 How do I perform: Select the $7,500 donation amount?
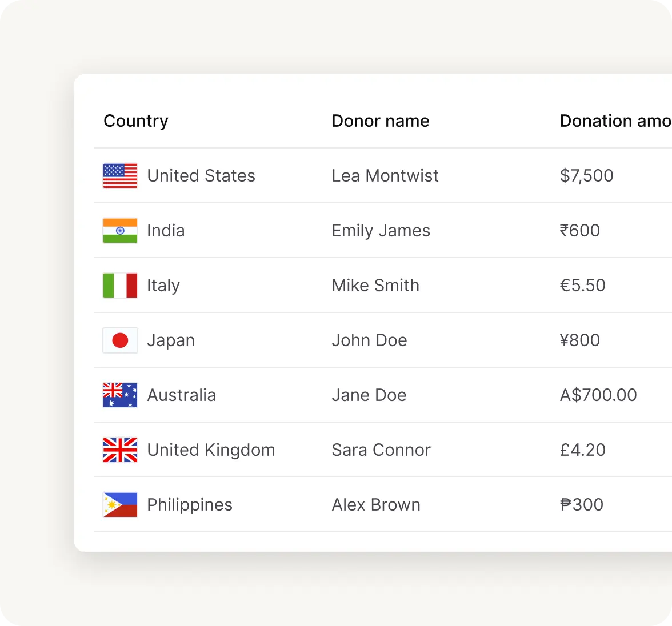point(586,176)
